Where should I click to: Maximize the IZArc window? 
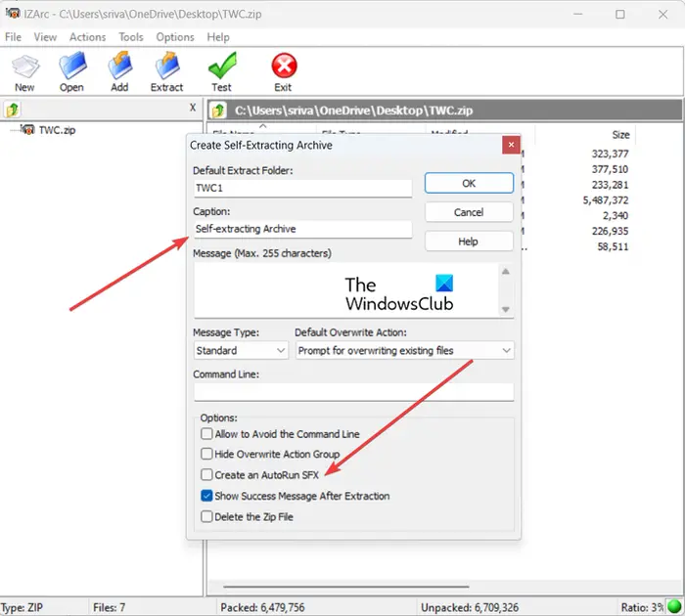[x=619, y=15]
